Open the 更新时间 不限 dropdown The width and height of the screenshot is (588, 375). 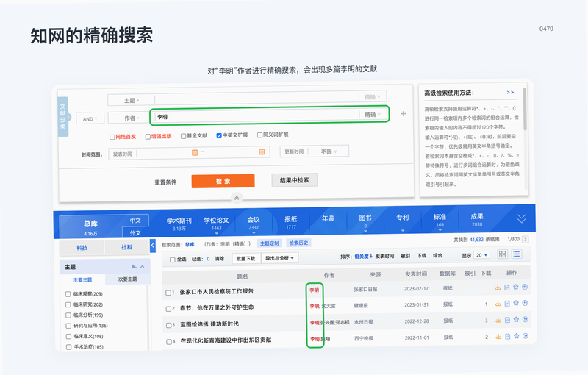pyautogui.click(x=329, y=151)
